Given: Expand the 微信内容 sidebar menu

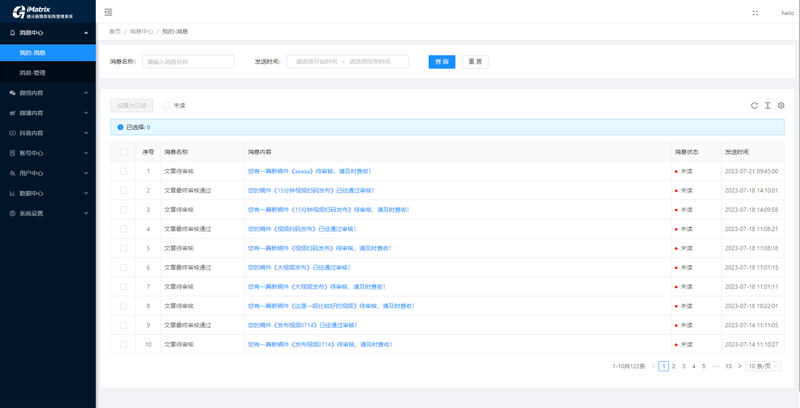Looking at the screenshot, I should click(x=47, y=93).
